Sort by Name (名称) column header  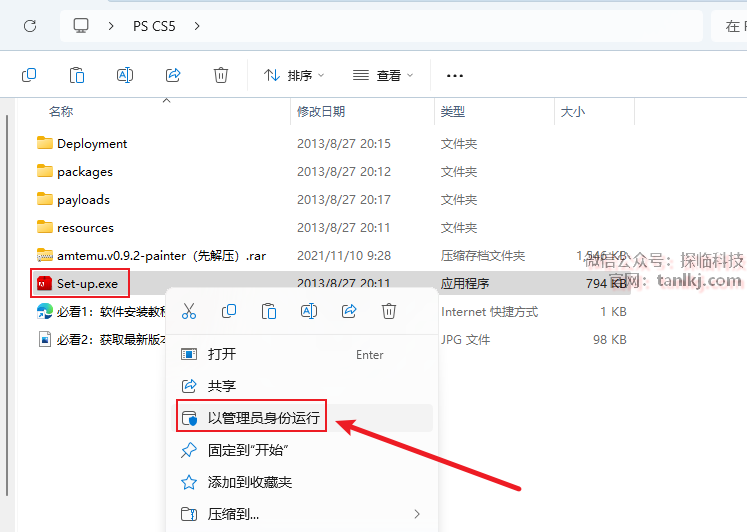[x=61, y=111]
